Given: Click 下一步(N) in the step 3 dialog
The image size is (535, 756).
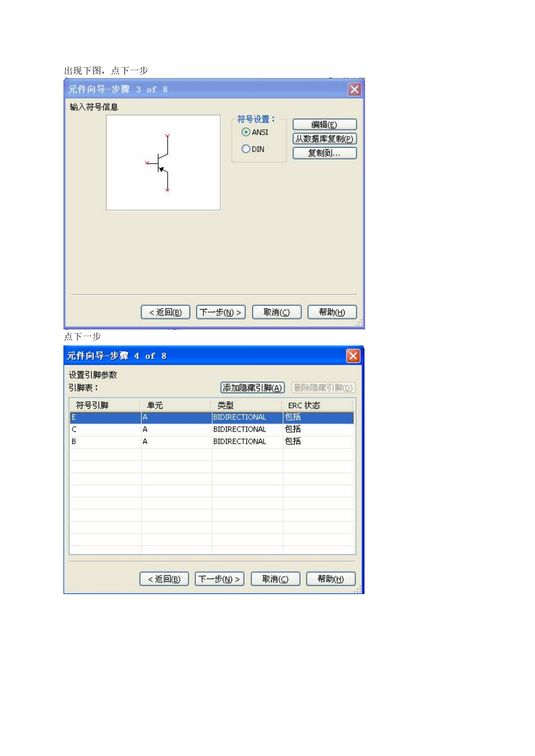Looking at the screenshot, I should coord(220,312).
